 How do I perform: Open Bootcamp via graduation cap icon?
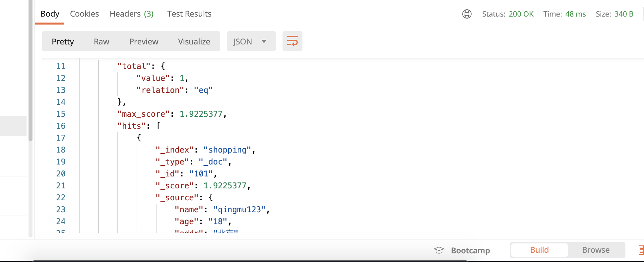[439, 250]
